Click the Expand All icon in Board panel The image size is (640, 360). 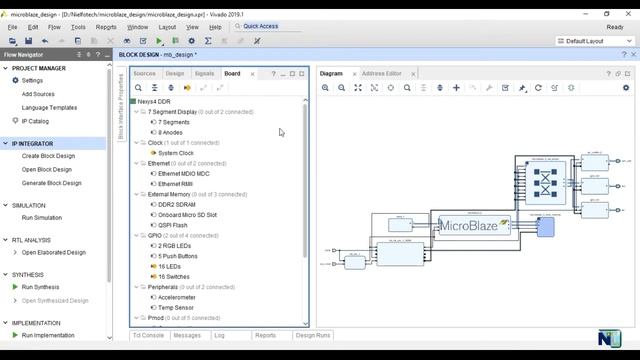click(x=171, y=88)
